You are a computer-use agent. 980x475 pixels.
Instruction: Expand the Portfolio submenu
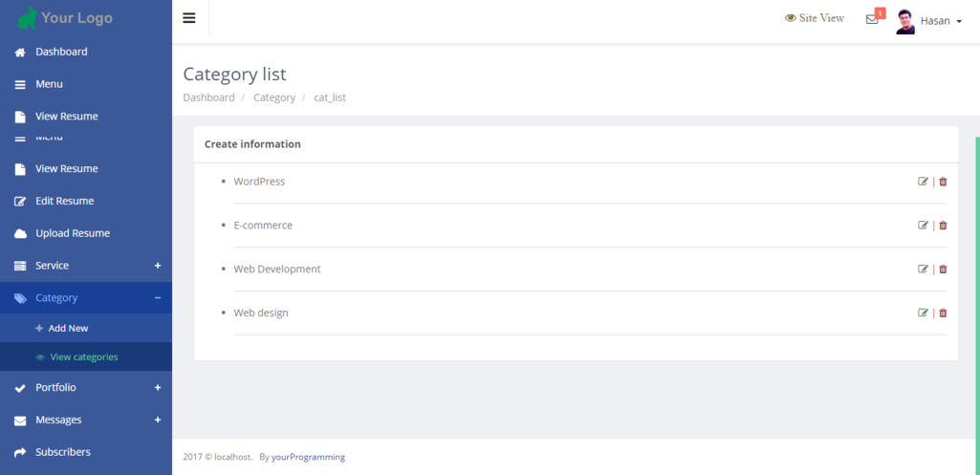coord(158,388)
